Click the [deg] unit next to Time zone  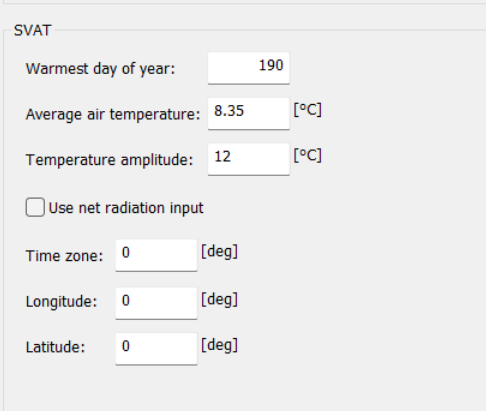(220, 251)
